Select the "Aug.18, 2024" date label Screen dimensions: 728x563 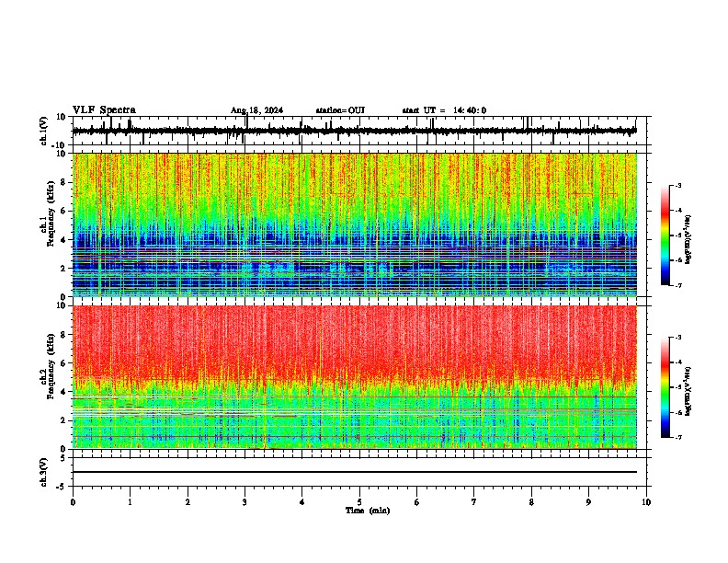coord(256,110)
